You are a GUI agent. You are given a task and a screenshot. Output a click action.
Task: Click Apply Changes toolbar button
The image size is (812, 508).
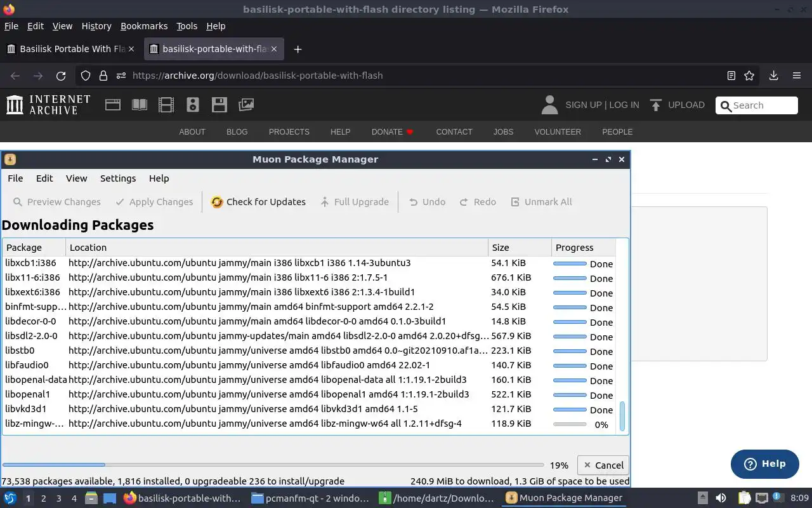coord(154,202)
